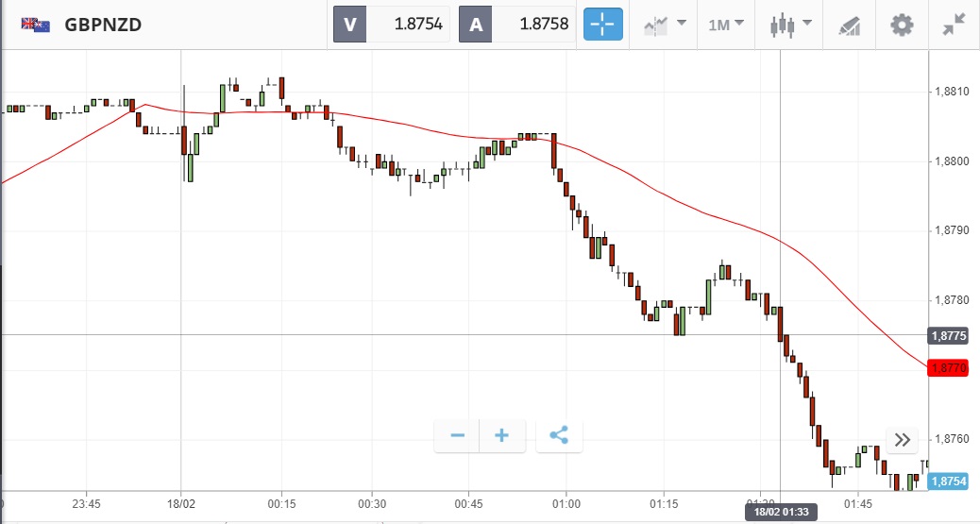Click the blue 1.8754 current price label

point(947,482)
